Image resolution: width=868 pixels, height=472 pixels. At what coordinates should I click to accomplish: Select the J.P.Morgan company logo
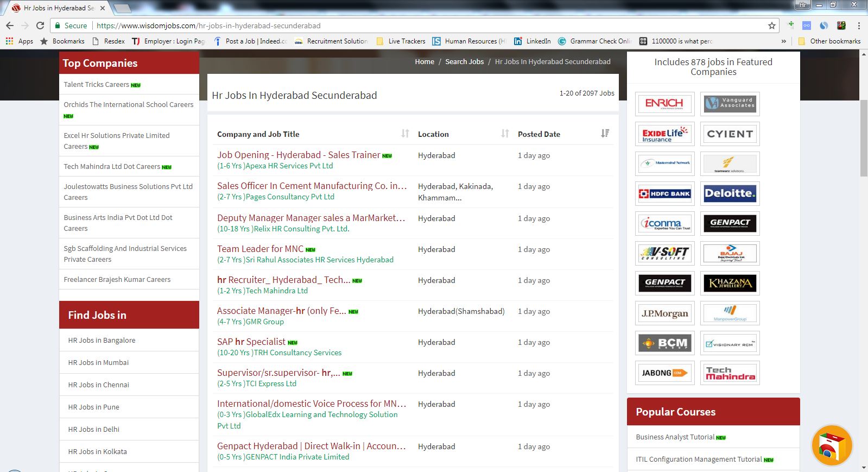click(x=664, y=313)
